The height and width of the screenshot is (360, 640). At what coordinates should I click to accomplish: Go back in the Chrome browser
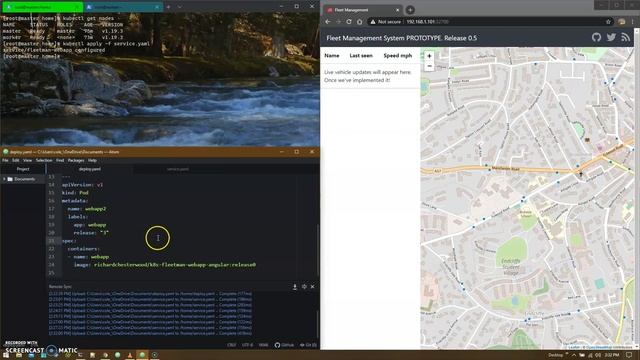(328, 22)
